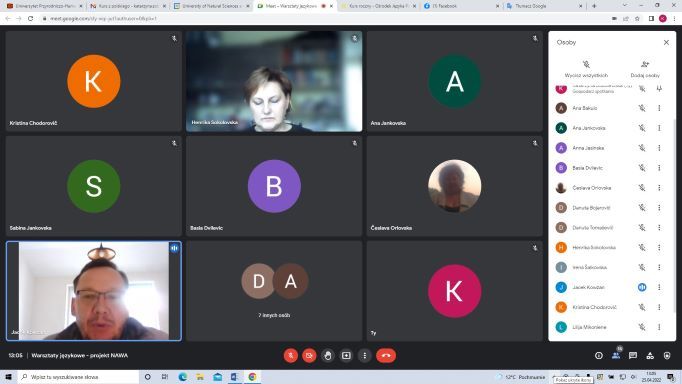Image resolution: width=682 pixels, height=384 pixels.
Task: Open more options menu in call bar
Action: [x=364, y=355]
